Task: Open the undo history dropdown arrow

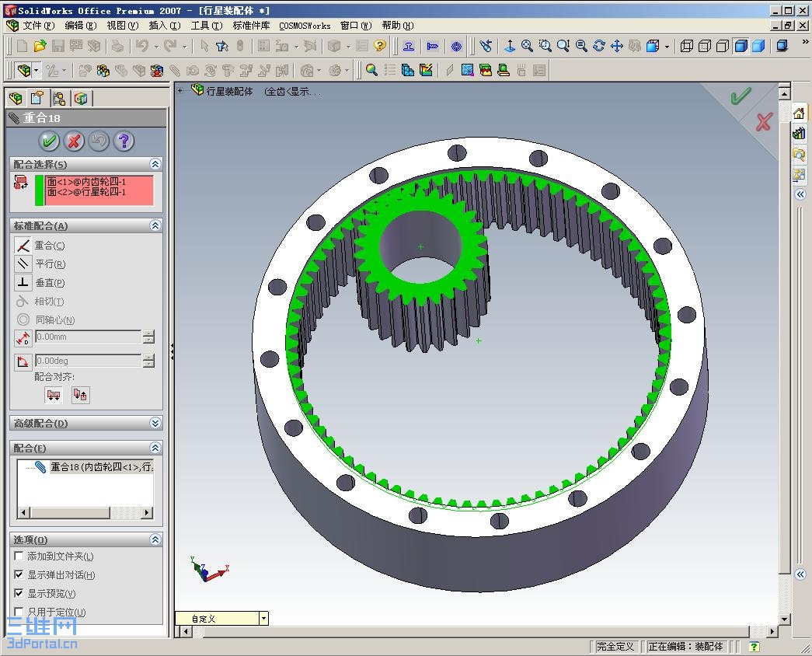Action: tap(156, 47)
